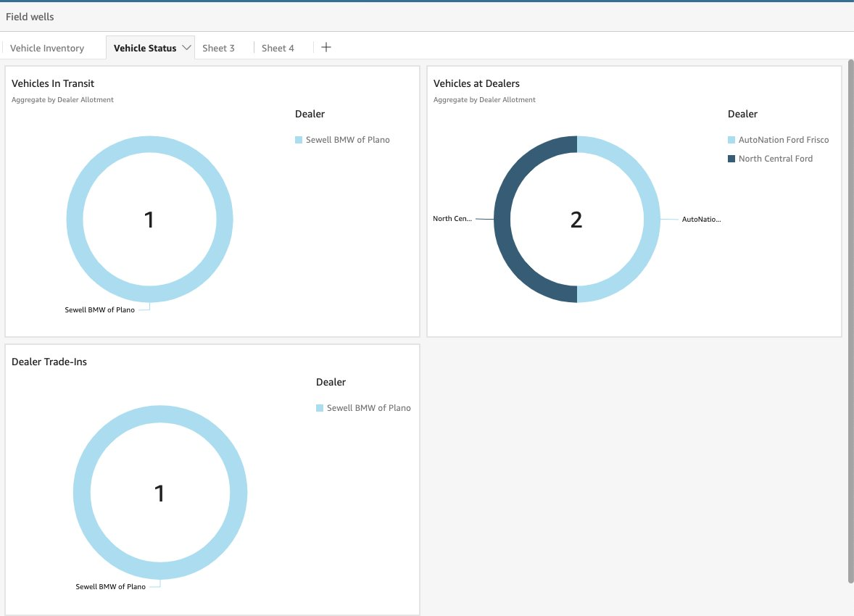Click the light blue swatch beside AutoNation Ford Frisco
This screenshot has height=616, width=854.
730,139
